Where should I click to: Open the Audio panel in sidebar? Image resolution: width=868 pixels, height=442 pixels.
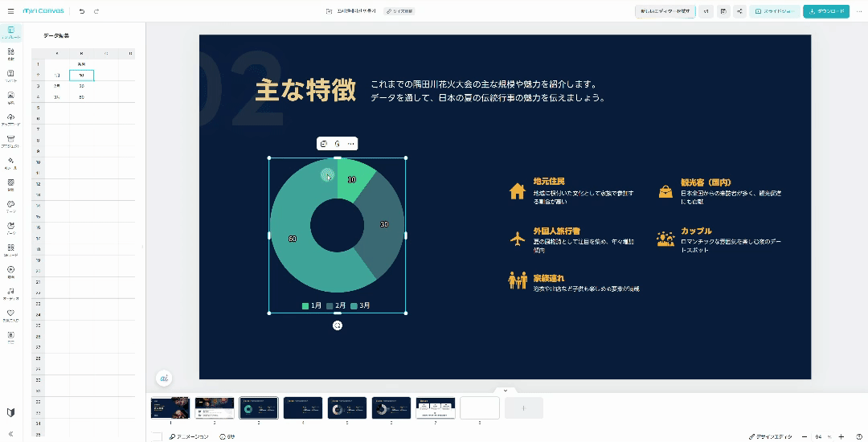pos(10,294)
